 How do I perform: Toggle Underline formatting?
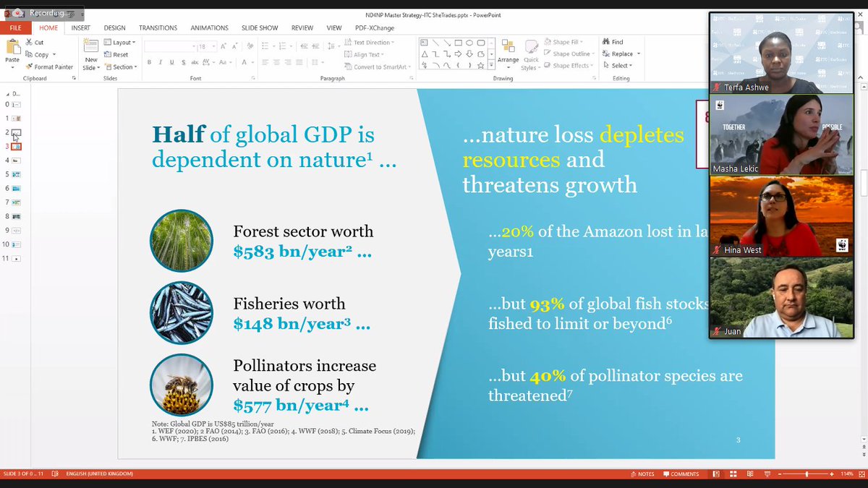pos(172,62)
